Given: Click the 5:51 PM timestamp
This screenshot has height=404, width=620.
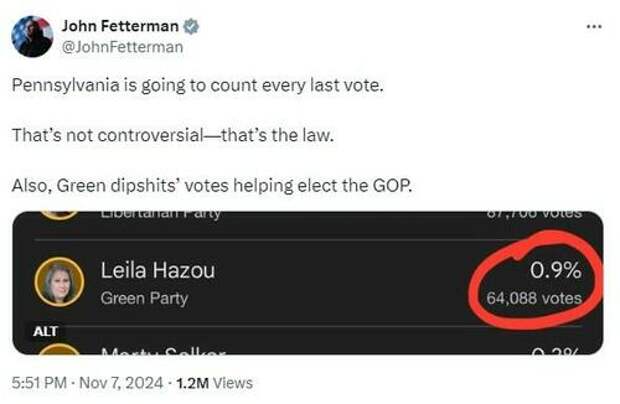Looking at the screenshot, I should 39,383.
